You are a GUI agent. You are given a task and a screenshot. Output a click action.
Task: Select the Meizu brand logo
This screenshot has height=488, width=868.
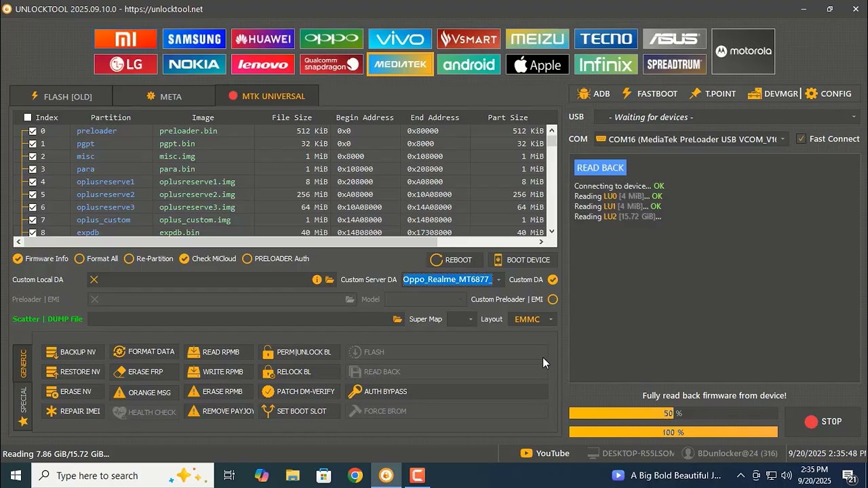tap(537, 39)
